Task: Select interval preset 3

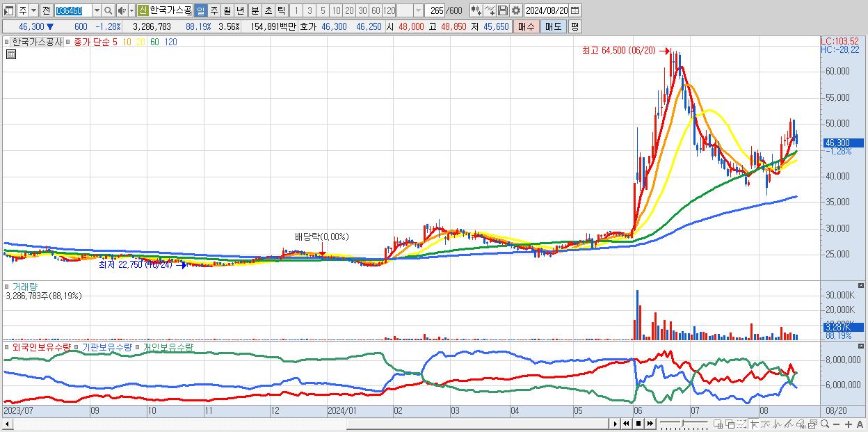Action: [310, 10]
